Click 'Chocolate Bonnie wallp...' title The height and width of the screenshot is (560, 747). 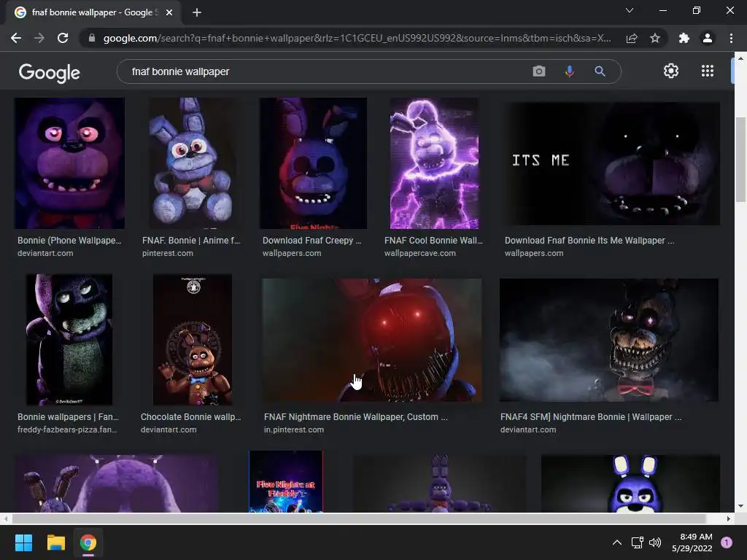[x=190, y=416]
